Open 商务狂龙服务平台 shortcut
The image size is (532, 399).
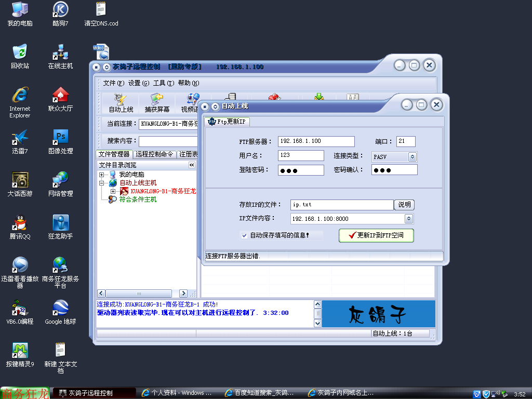point(60,273)
